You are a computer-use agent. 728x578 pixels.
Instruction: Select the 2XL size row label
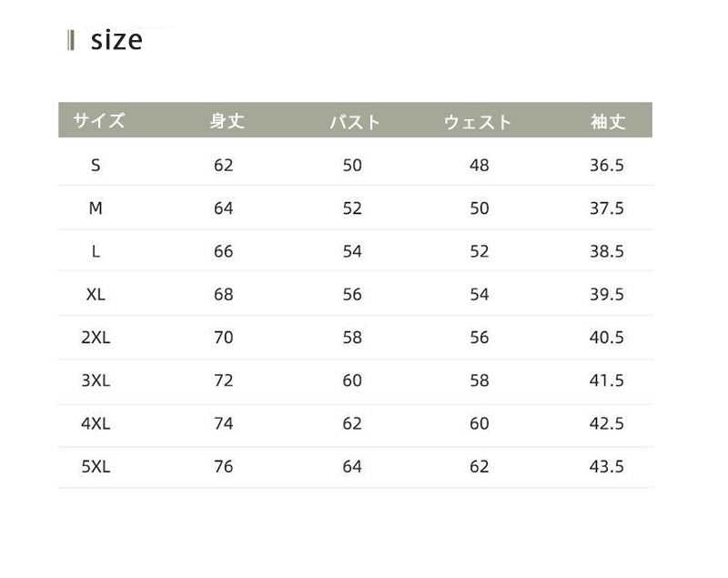pyautogui.click(x=96, y=338)
